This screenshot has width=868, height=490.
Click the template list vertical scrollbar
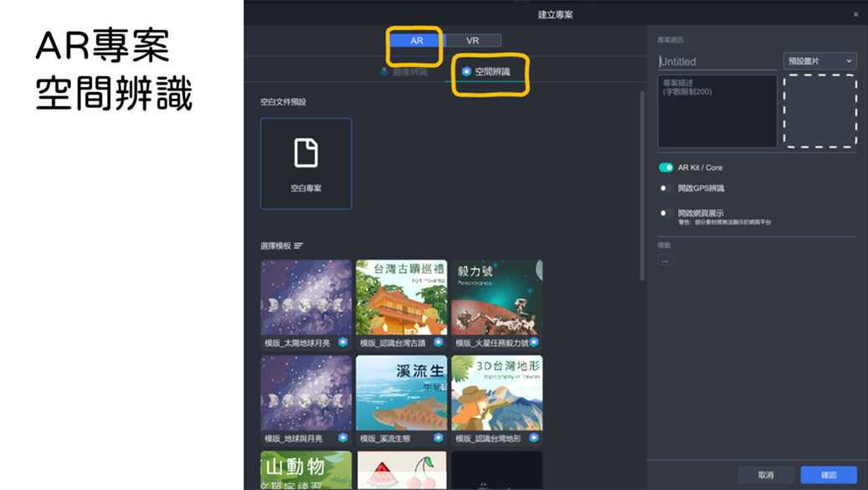pos(642,184)
